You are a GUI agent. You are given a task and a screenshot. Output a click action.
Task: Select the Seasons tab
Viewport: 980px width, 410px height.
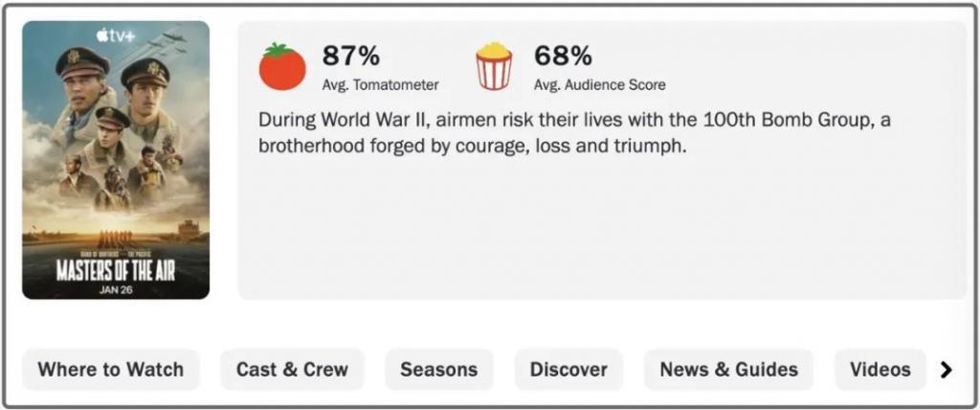(438, 370)
